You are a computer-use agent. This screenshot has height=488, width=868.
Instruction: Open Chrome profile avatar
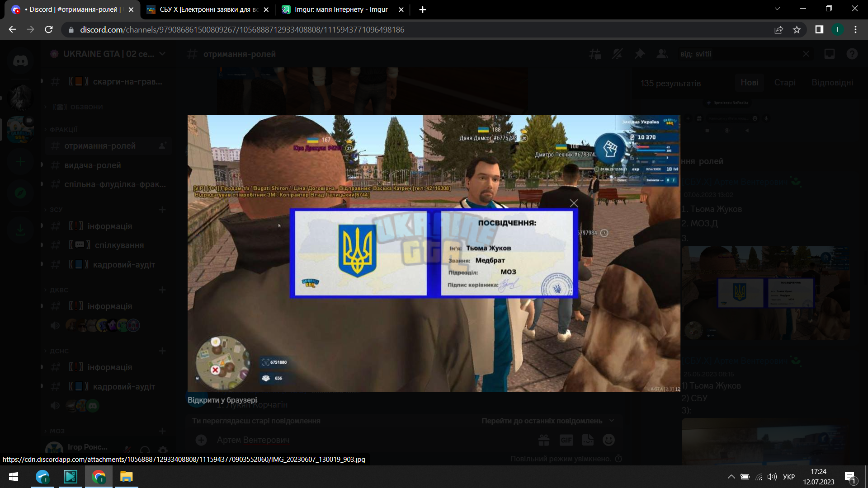pyautogui.click(x=837, y=30)
